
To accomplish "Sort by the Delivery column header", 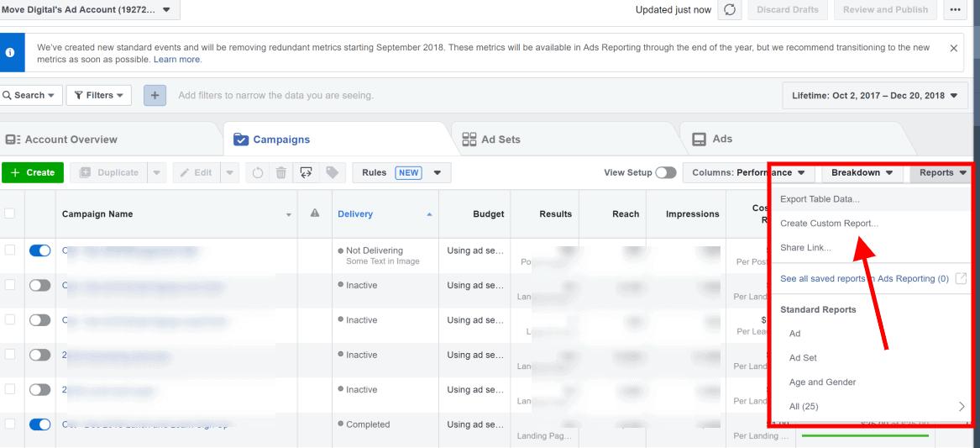I will [355, 214].
